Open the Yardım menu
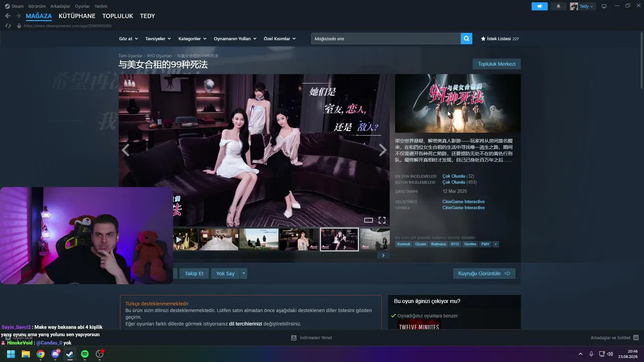 click(x=101, y=7)
